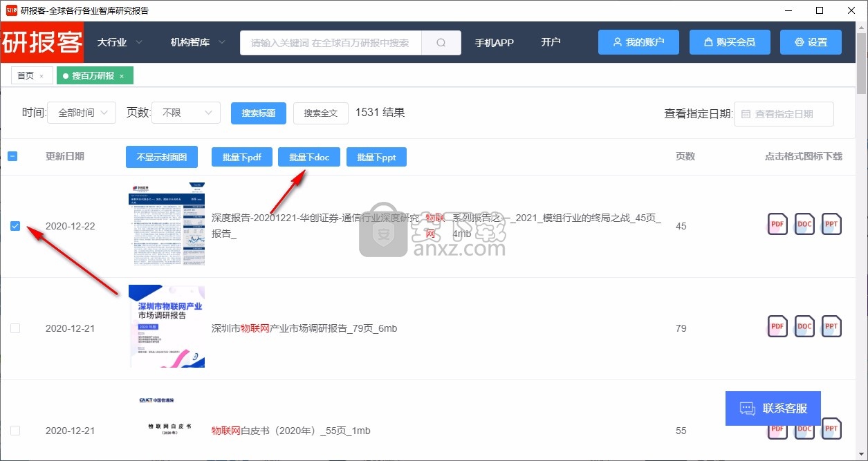
Task: Check the 物联网白皮书 report checkbox
Action: tap(15, 431)
